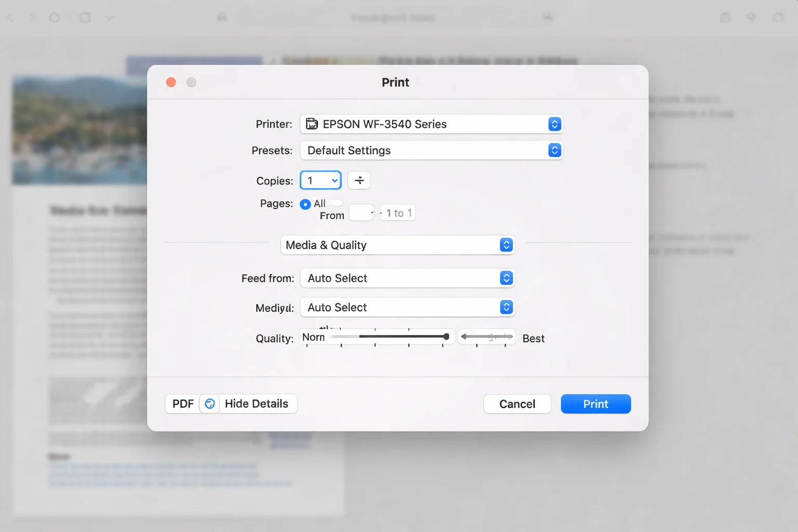Click Hide Details
The height and width of the screenshot is (532, 798).
tap(257, 404)
